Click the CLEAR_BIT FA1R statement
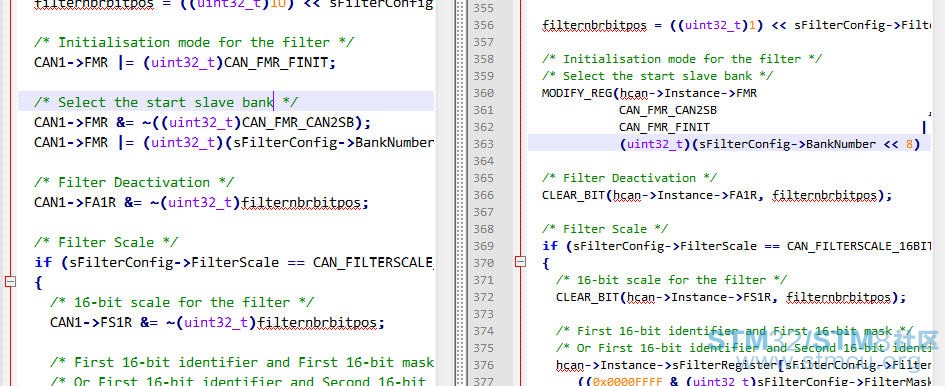945x386 pixels. tap(717, 195)
